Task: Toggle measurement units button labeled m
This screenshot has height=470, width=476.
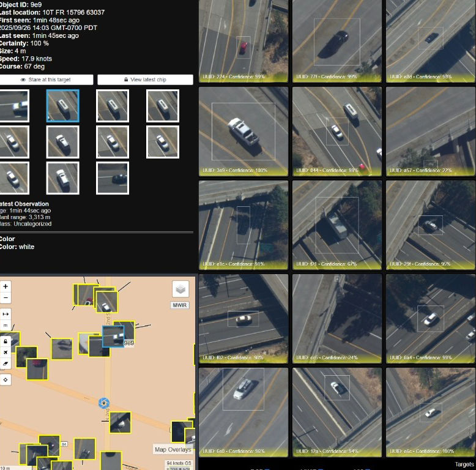Action: point(6,325)
